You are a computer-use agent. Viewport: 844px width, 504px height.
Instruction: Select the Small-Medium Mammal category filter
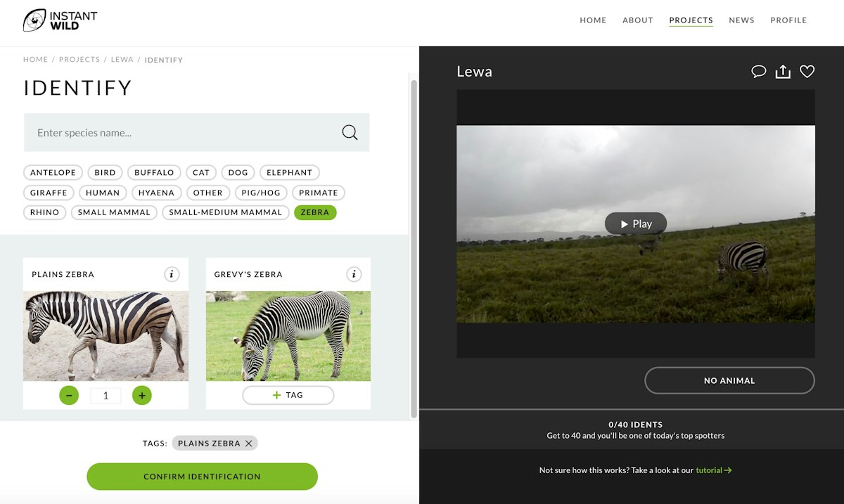click(x=225, y=212)
